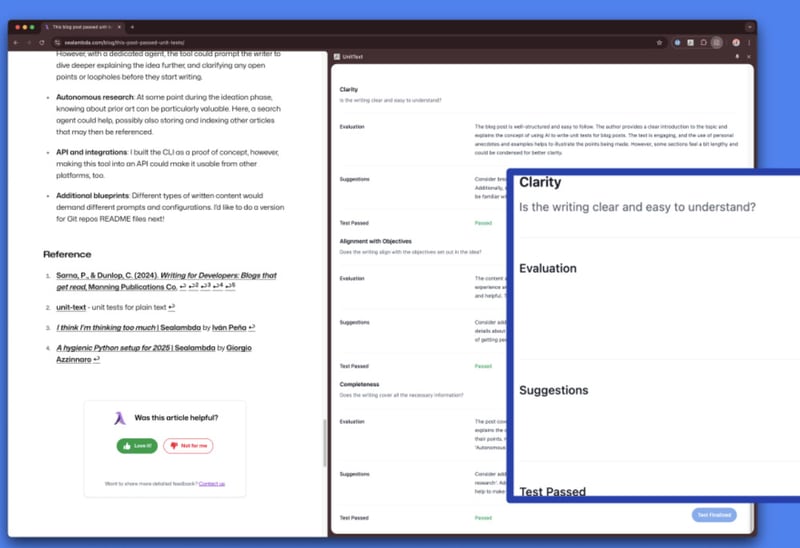
Task: Open the 'Contact us' link
Action: (211, 483)
